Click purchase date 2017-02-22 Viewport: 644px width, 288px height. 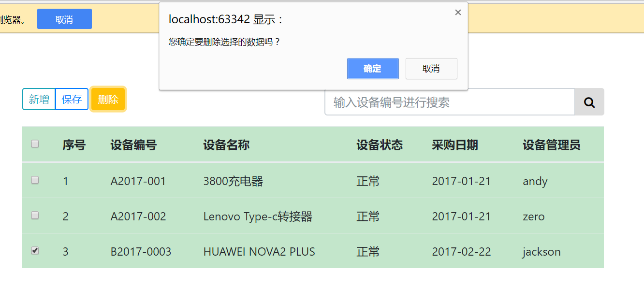click(461, 252)
